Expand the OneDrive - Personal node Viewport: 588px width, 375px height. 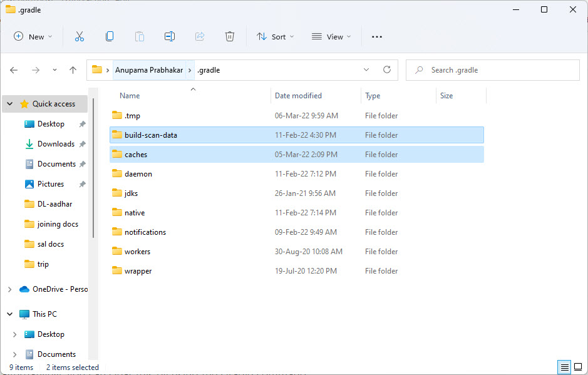coord(10,289)
